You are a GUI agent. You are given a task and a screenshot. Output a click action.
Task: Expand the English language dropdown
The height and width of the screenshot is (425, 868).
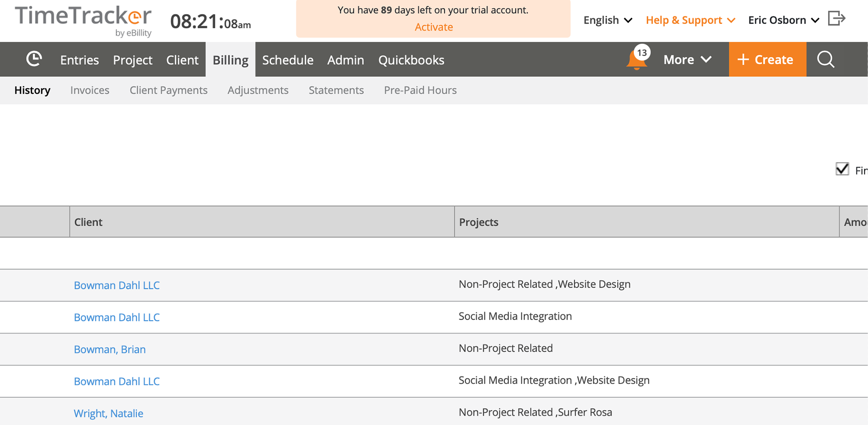(608, 20)
